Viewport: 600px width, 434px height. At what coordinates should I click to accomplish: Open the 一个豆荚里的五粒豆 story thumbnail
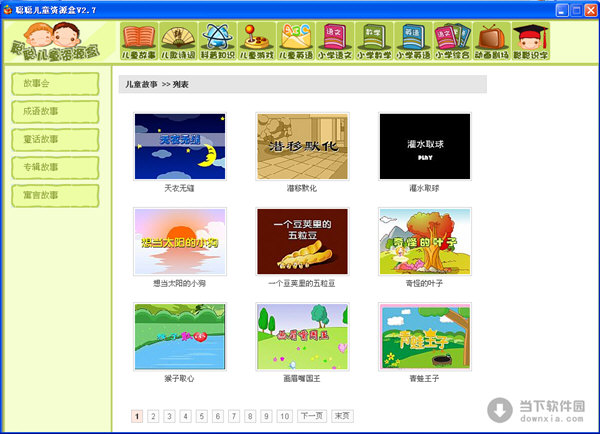pyautogui.click(x=302, y=241)
